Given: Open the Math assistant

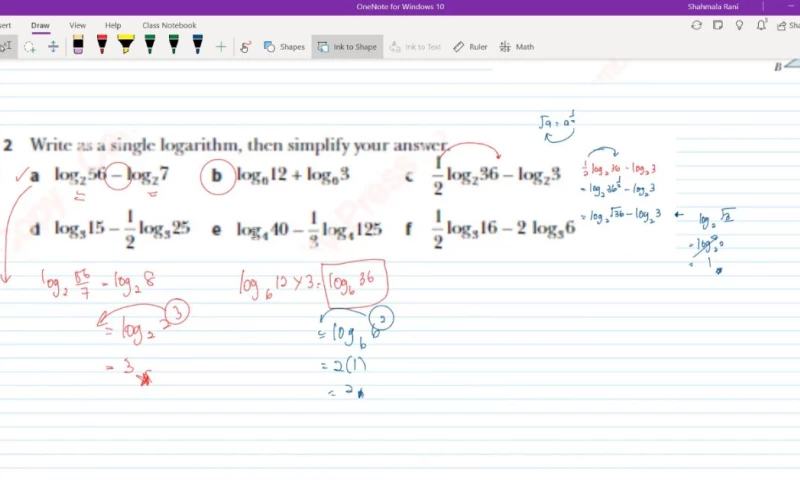Looking at the screenshot, I should tap(516, 47).
